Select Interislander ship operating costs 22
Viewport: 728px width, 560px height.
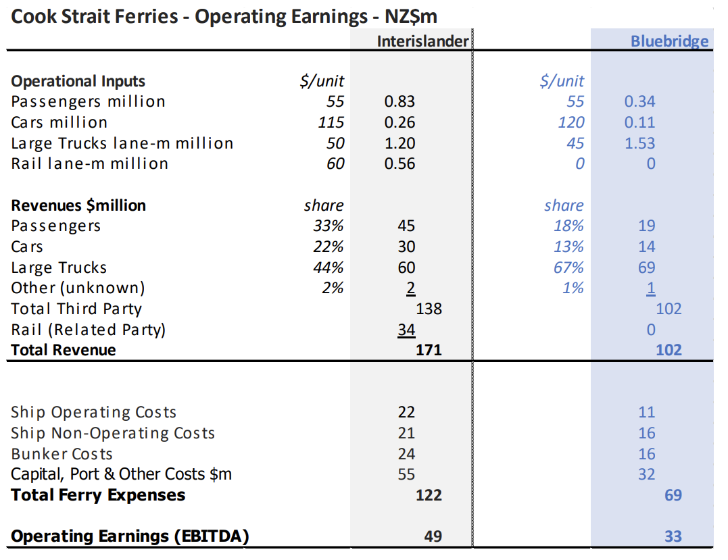pos(406,413)
